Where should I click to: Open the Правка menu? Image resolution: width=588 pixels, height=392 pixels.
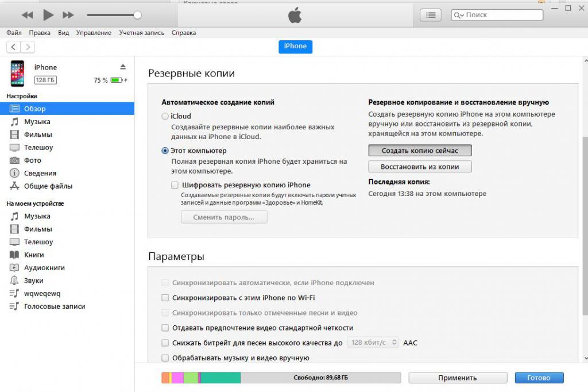coord(40,33)
